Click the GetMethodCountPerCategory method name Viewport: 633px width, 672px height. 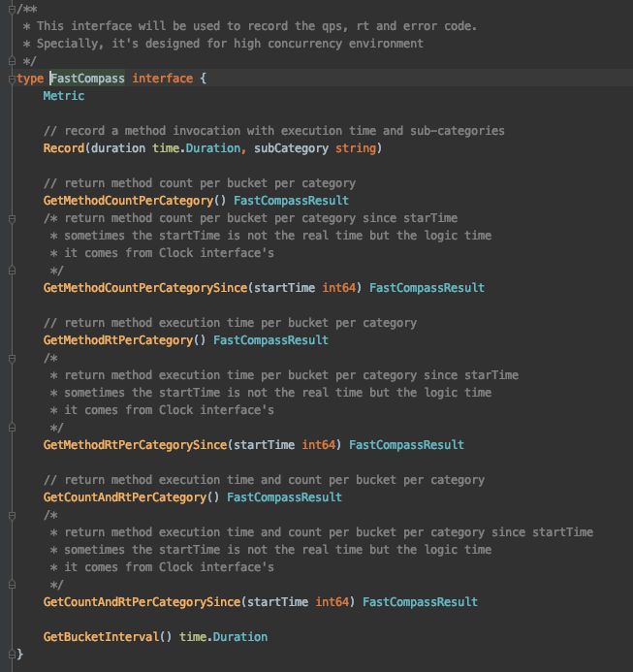[x=128, y=201]
